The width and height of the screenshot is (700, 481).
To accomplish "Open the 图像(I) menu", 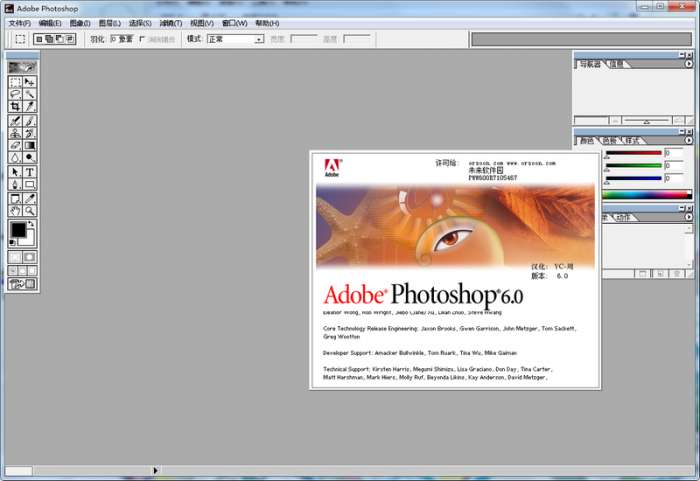I will tap(80, 23).
